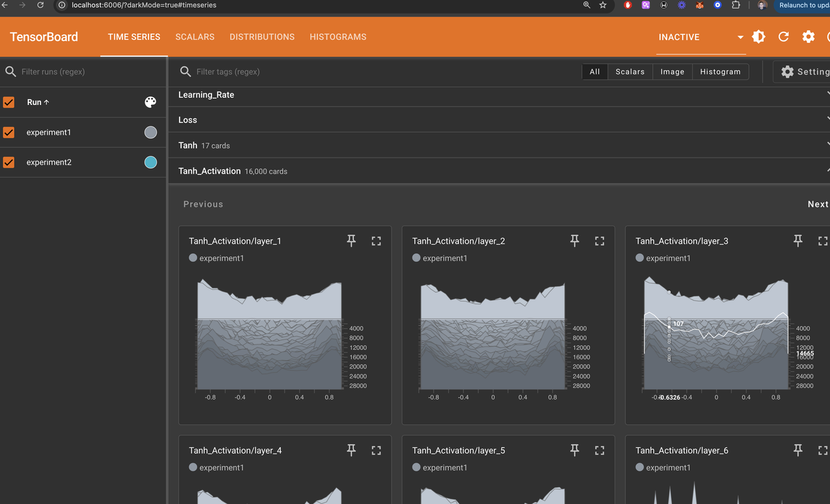Expand the Learning_Rate group
Screen dimensions: 830x504
point(499,95)
